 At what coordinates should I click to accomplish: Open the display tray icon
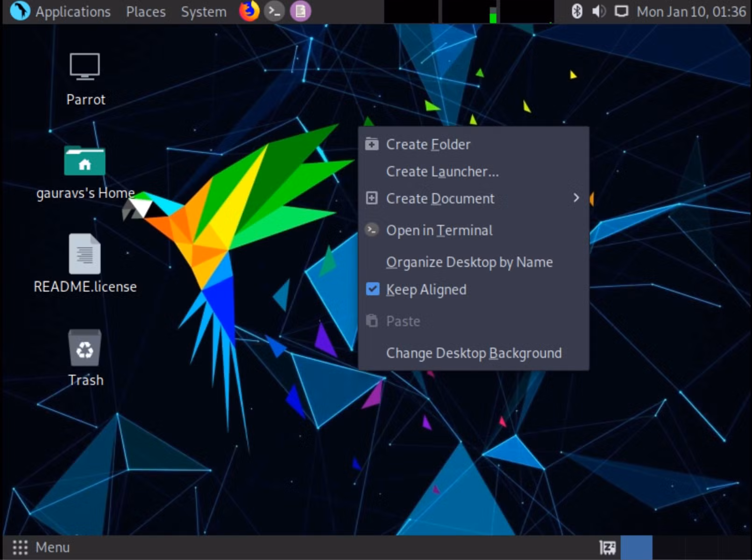pyautogui.click(x=621, y=11)
